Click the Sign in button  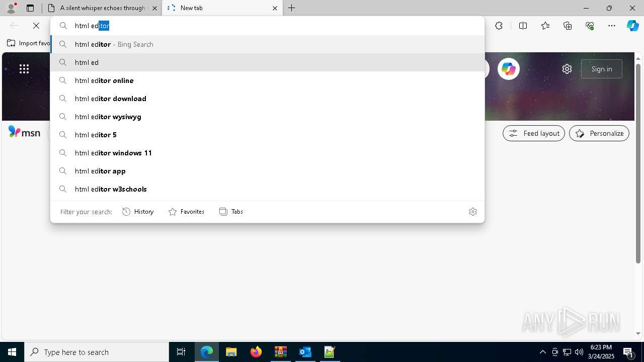pos(602,69)
